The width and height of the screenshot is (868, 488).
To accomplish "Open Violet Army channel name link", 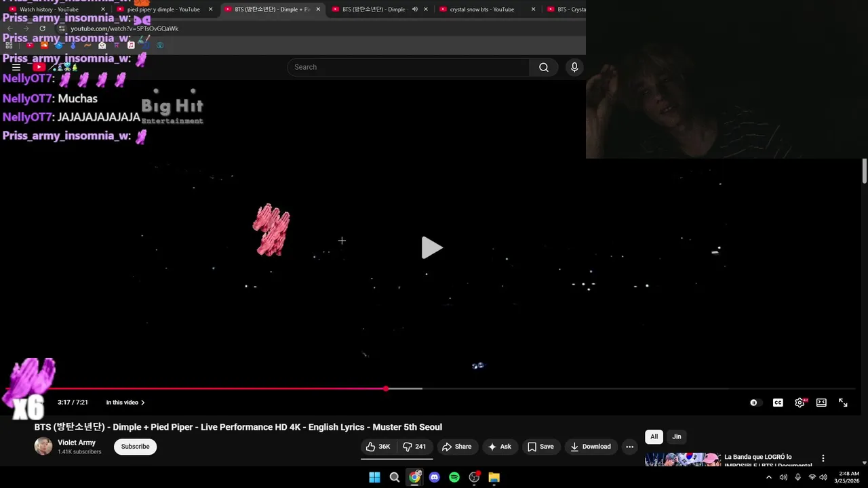I will click(77, 443).
